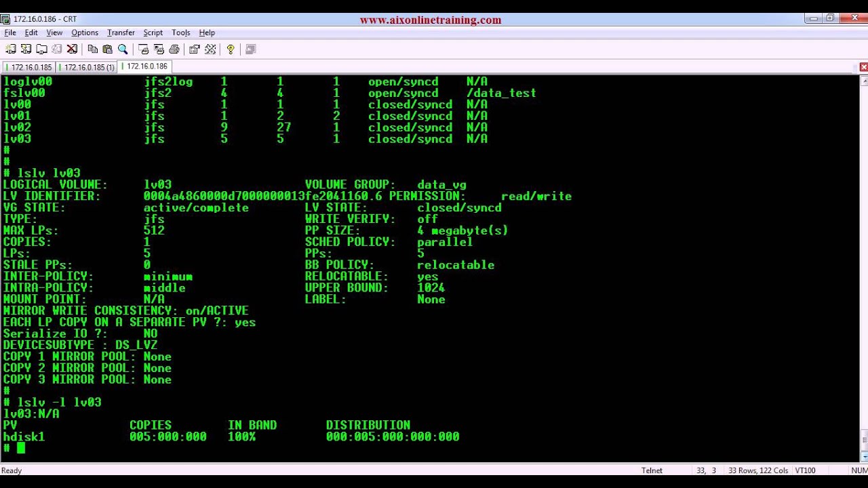Viewport: 868px width, 488px height.
Task: Click '33 Rows, 122 Cols' in status bar
Action: (x=757, y=470)
